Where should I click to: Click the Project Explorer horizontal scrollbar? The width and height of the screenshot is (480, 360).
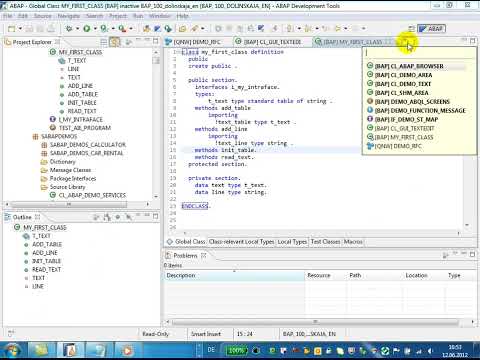pyautogui.click(x=68, y=204)
